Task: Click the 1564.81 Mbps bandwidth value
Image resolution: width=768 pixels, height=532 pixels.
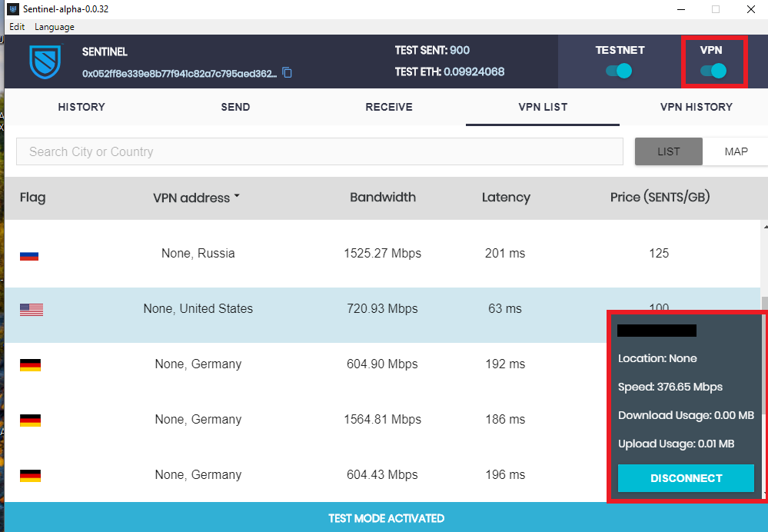Action: point(383,419)
